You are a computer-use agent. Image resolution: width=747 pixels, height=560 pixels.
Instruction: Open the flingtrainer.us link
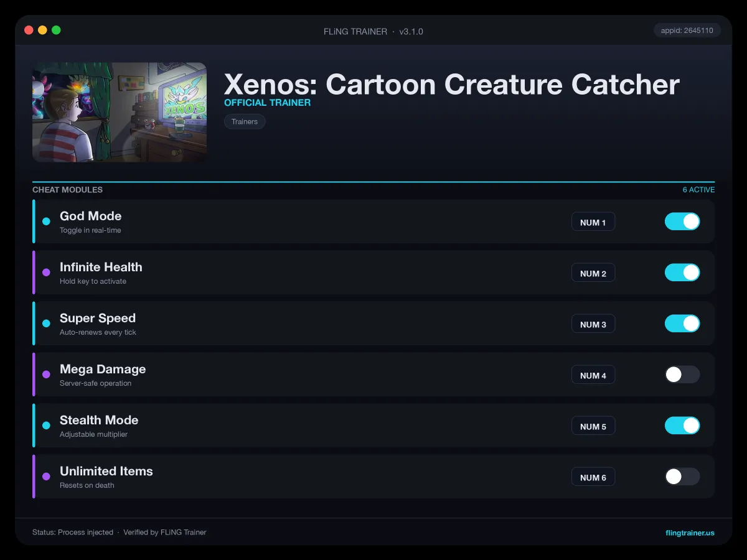[690, 533]
